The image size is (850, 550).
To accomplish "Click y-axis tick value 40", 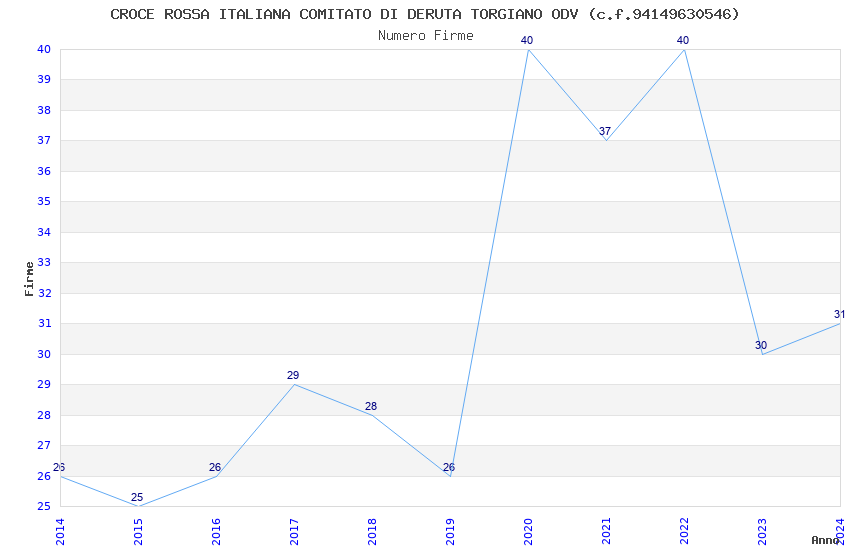I will [x=44, y=49].
